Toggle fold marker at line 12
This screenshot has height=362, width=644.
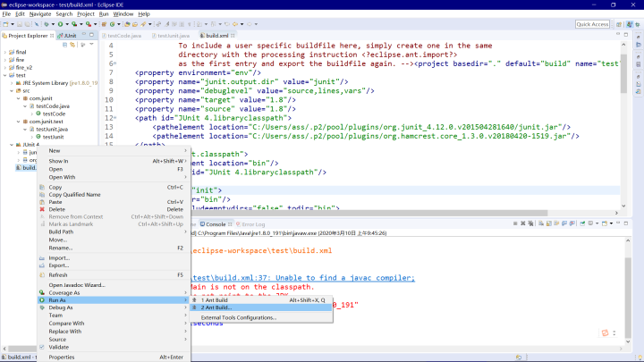coord(115,118)
